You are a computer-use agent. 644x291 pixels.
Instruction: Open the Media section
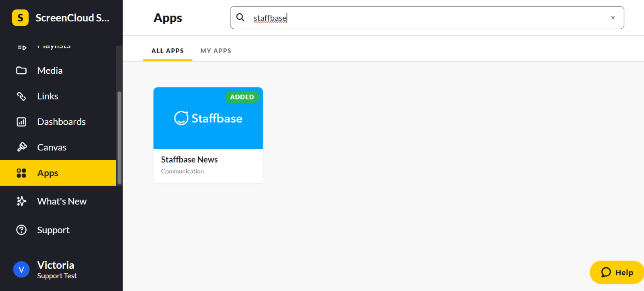pyautogui.click(x=58, y=70)
